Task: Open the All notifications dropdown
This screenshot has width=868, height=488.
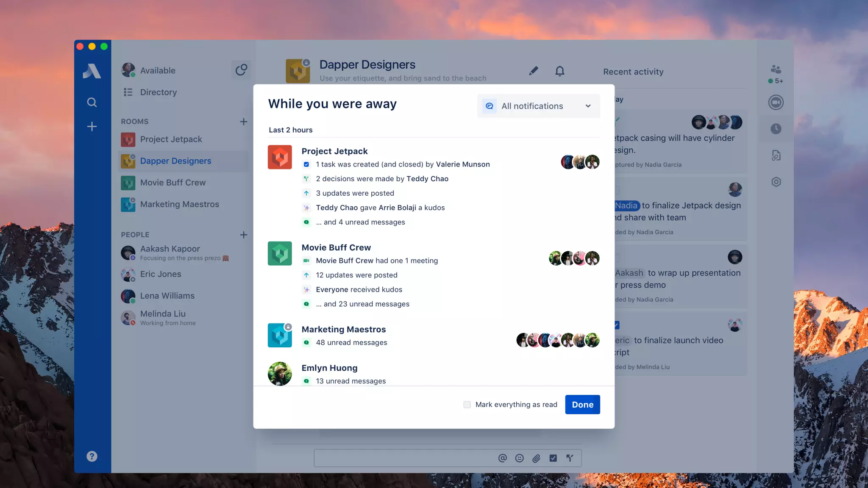Action: 538,106
